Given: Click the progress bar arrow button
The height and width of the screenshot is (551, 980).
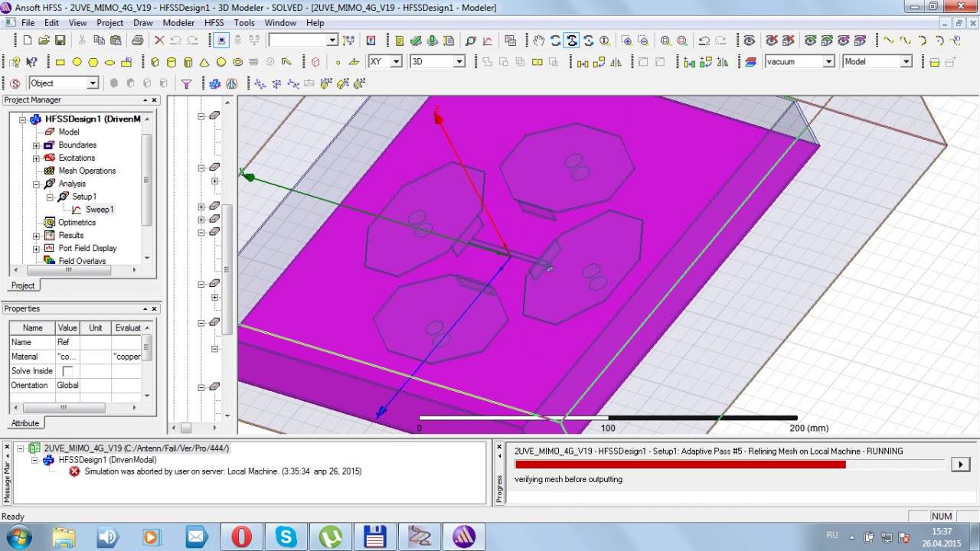Looking at the screenshot, I should 960,465.
